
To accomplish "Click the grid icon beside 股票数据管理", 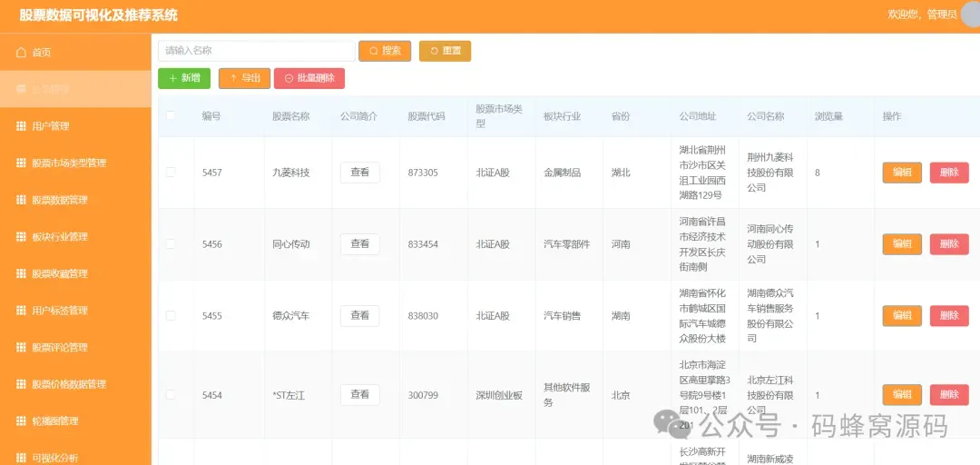I will pyautogui.click(x=21, y=200).
